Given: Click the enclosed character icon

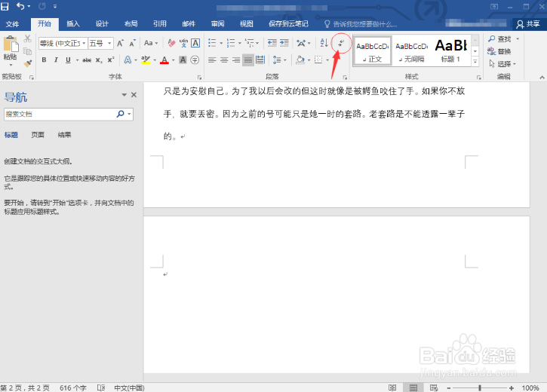Looking at the screenshot, I should click(x=195, y=60).
